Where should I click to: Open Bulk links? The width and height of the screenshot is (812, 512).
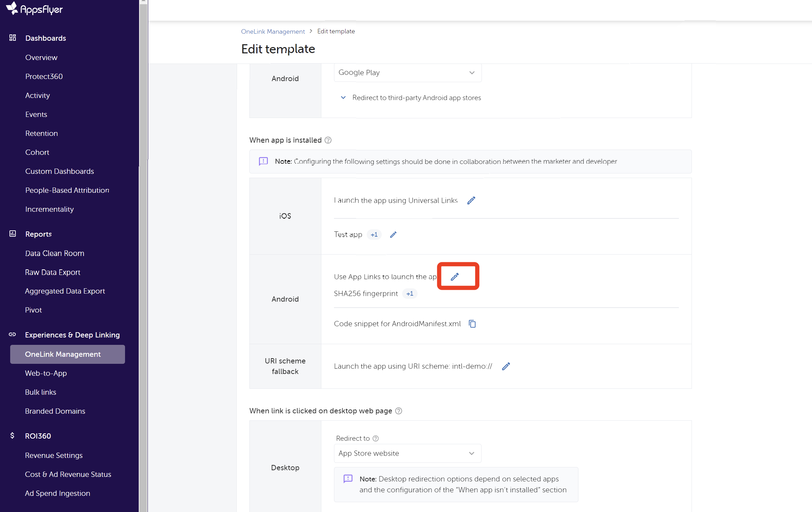[40, 392]
